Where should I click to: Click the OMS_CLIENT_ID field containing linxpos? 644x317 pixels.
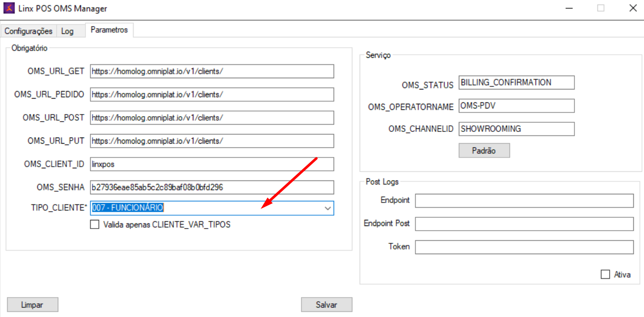[x=212, y=164]
